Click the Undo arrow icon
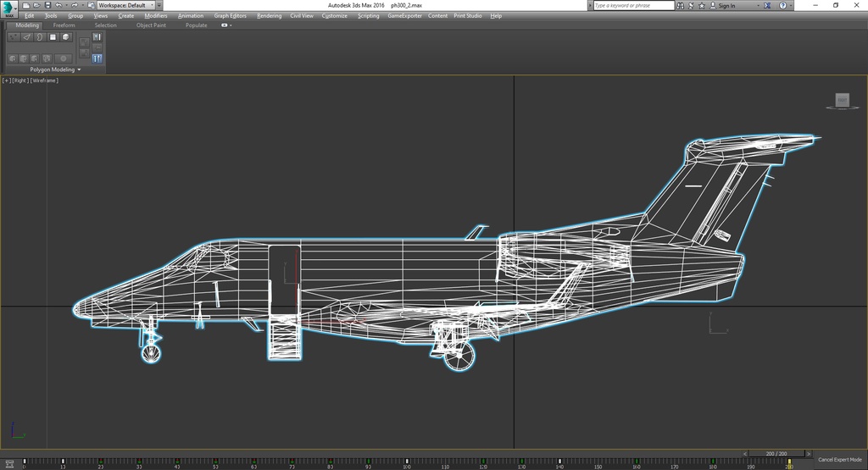This screenshot has height=470, width=868. point(58,5)
